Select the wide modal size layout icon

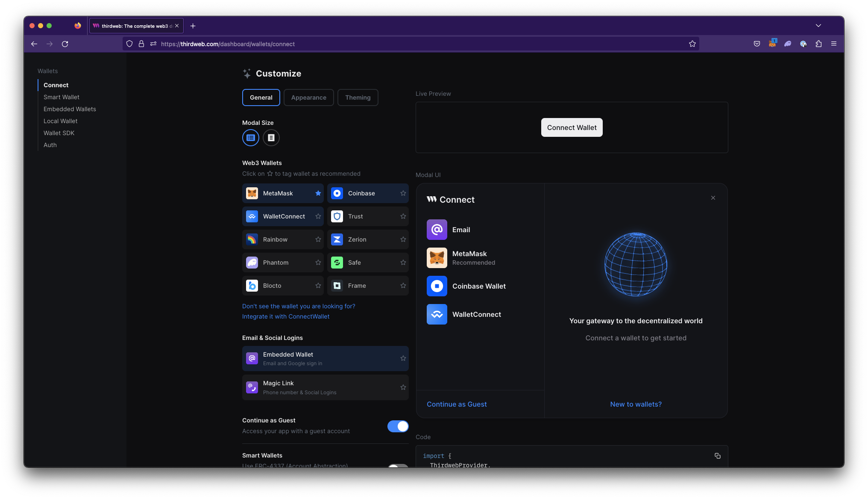251,138
